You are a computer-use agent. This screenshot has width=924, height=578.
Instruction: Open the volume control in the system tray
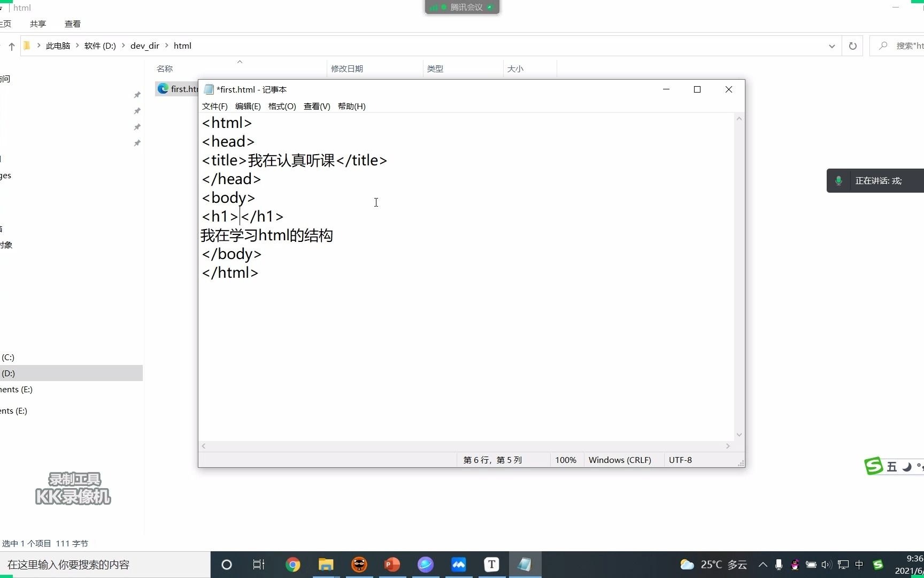click(x=827, y=564)
